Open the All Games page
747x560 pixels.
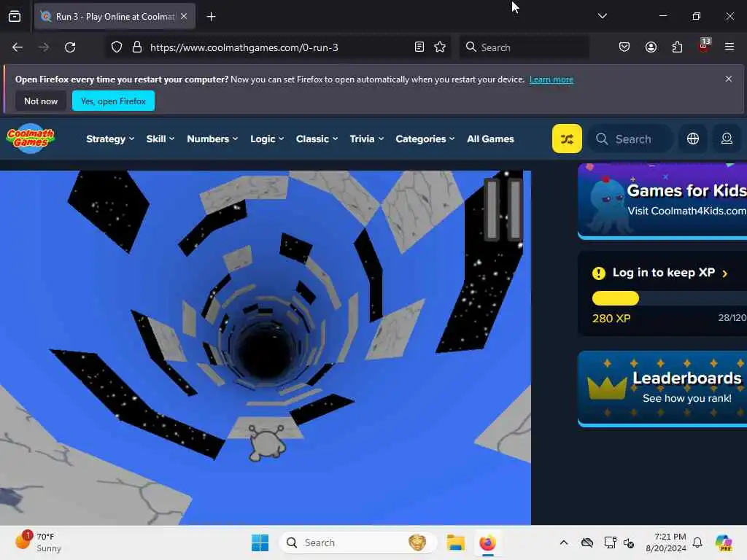click(x=490, y=139)
